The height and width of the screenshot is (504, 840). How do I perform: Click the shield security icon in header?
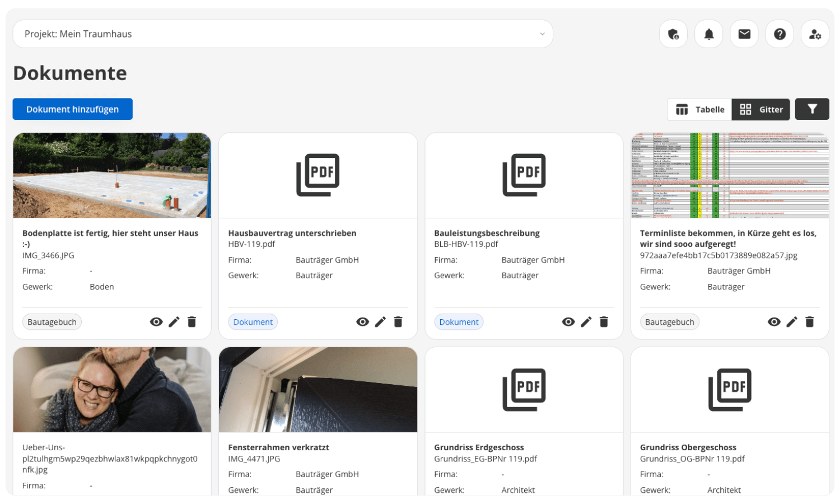pyautogui.click(x=673, y=34)
